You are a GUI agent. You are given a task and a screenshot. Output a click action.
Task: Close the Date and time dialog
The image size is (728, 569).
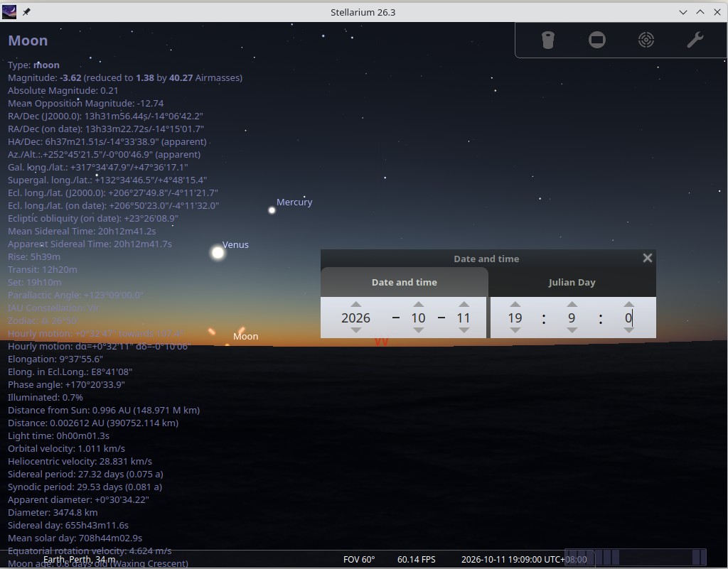(647, 259)
